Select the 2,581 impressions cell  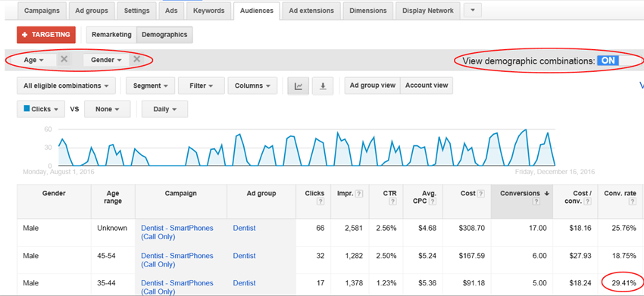(x=354, y=228)
